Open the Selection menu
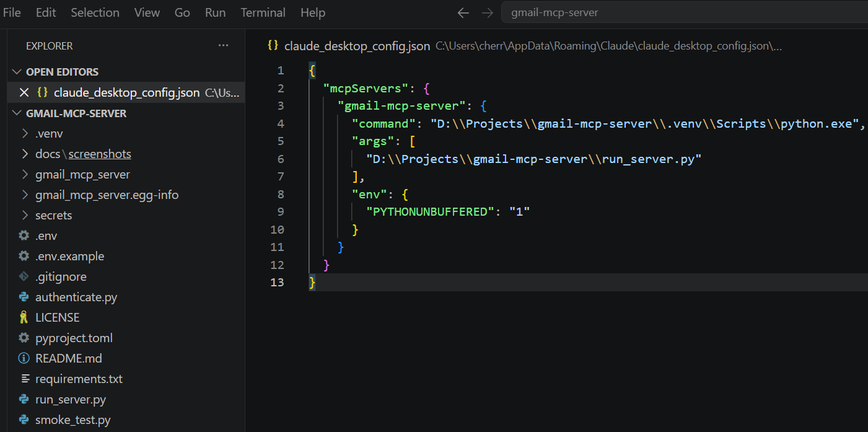This screenshot has height=432, width=868. (x=95, y=12)
